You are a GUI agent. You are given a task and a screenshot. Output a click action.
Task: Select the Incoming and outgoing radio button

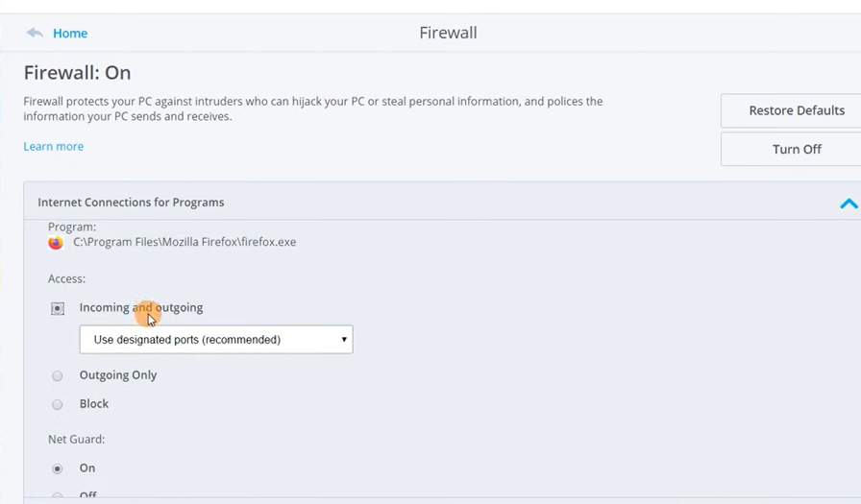tap(57, 308)
